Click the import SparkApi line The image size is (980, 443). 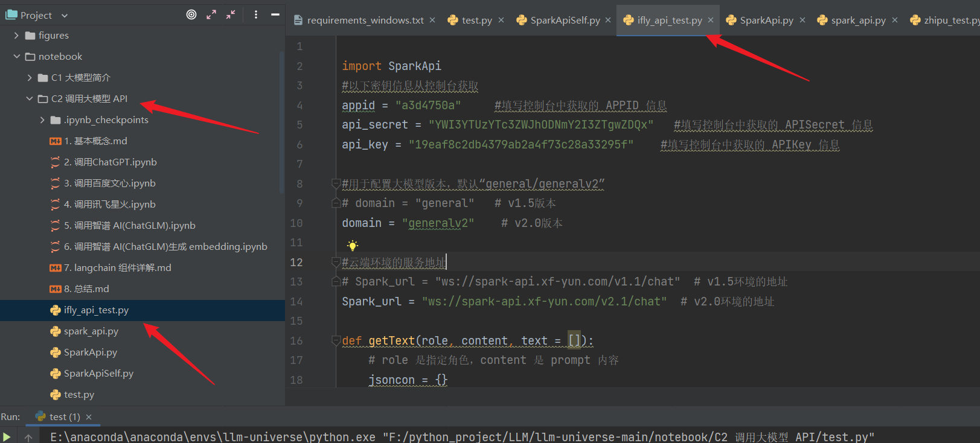coord(392,66)
